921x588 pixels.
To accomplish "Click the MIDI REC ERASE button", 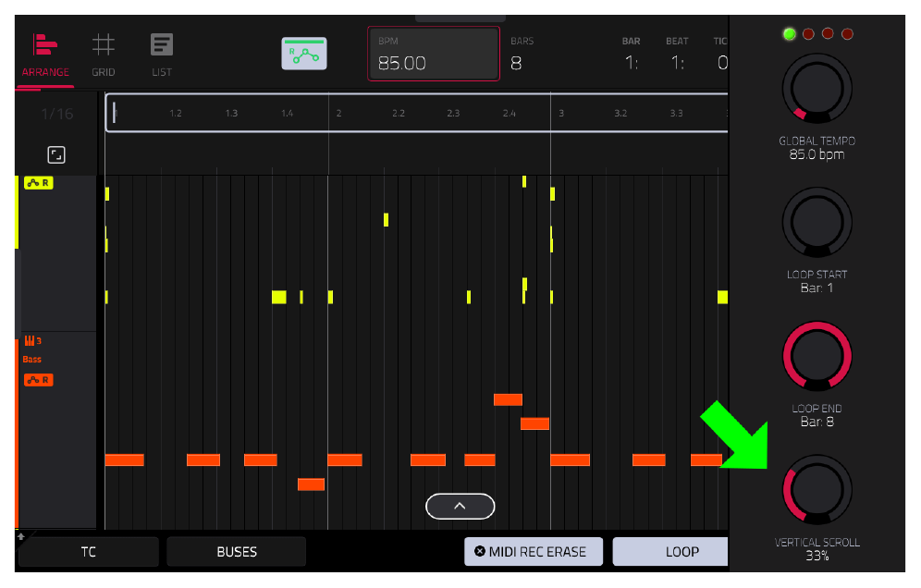I will pos(534,552).
